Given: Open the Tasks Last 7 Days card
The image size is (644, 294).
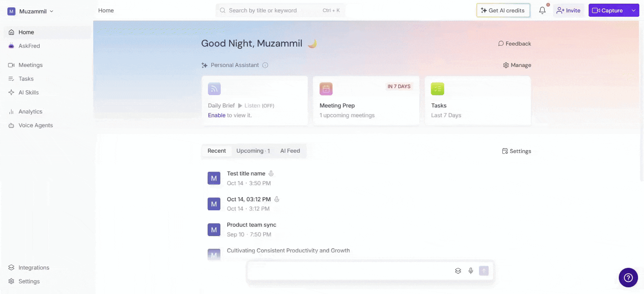Looking at the screenshot, I should click(478, 101).
